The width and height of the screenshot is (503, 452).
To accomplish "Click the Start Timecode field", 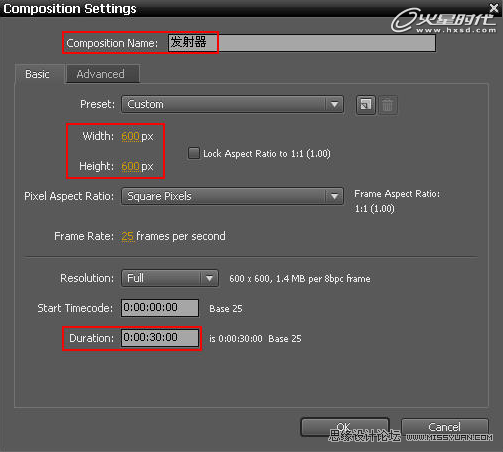I will click(160, 308).
